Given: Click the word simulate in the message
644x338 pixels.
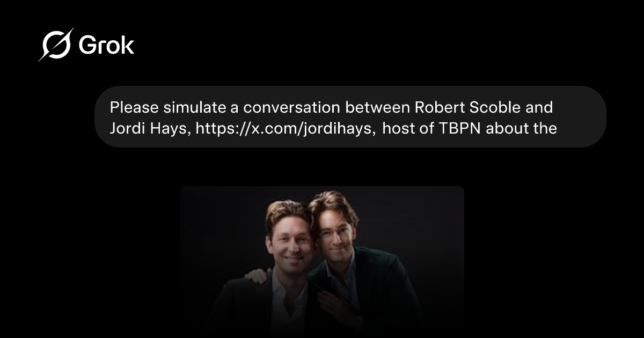Looking at the screenshot, I should tap(192, 107).
